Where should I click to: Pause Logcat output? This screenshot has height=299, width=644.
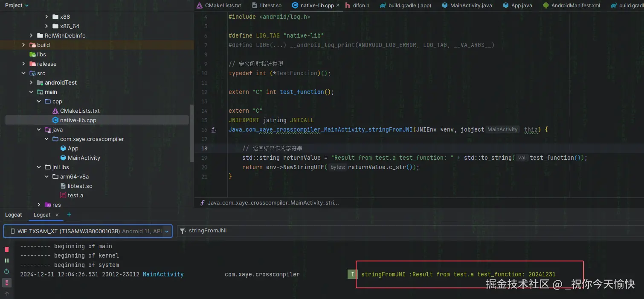point(7,260)
